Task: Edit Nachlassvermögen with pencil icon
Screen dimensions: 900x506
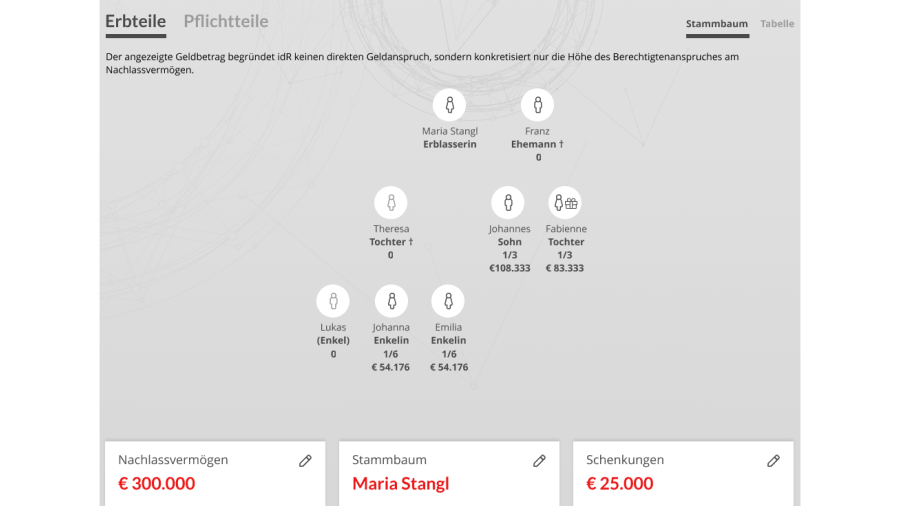Action: point(305,461)
